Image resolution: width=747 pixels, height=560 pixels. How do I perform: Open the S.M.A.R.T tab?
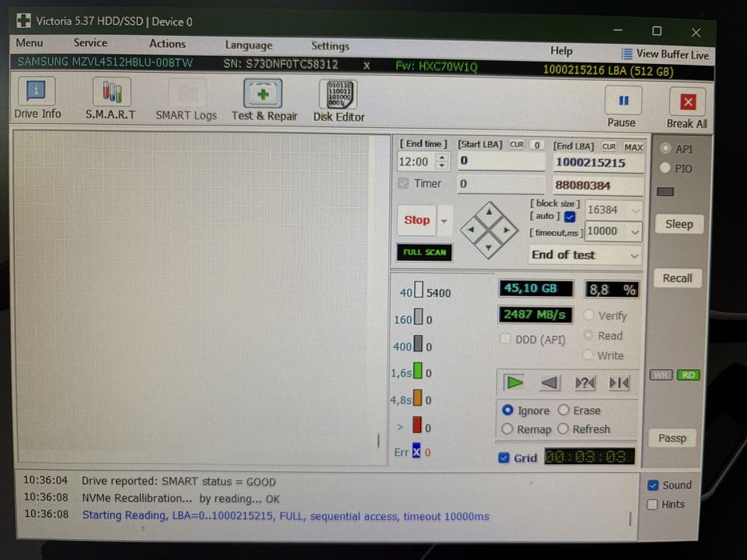tap(111, 98)
